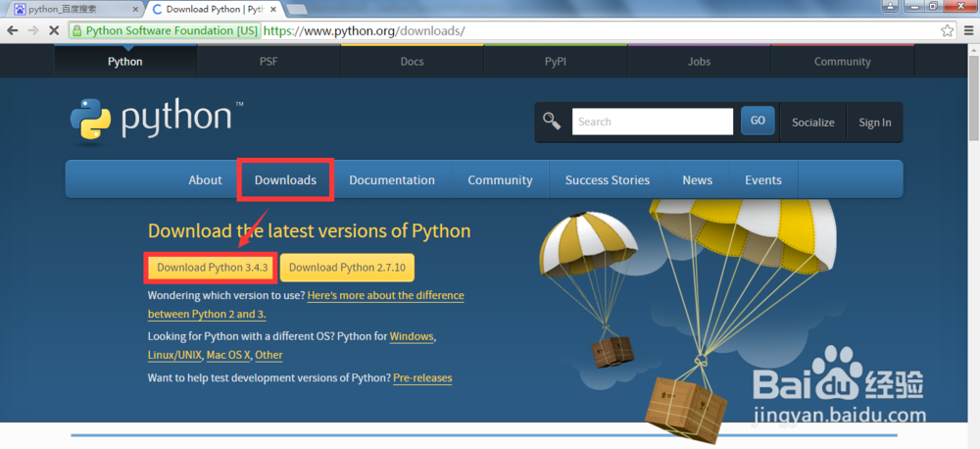980x449 pixels.
Task: Click Sign In
Action: 874,123
